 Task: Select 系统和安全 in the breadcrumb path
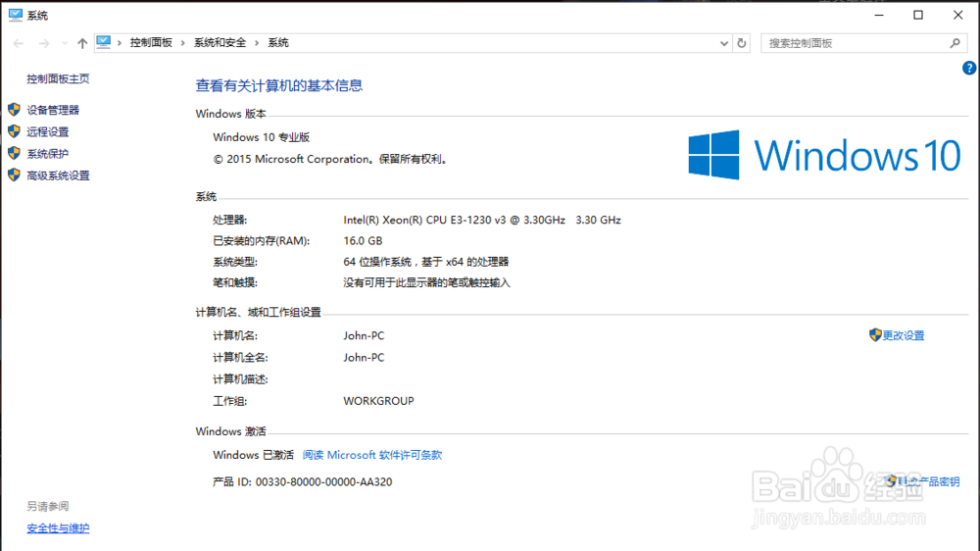[220, 42]
